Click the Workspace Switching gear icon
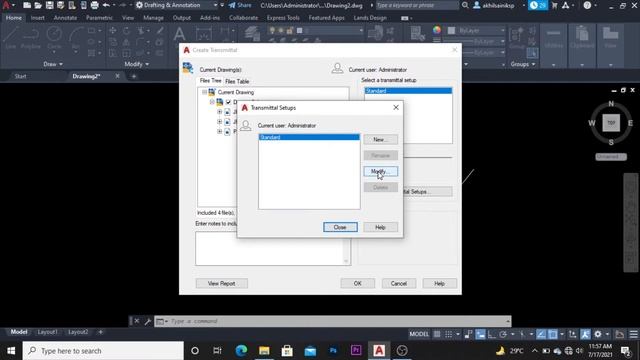The image size is (640, 360). (x=598, y=334)
